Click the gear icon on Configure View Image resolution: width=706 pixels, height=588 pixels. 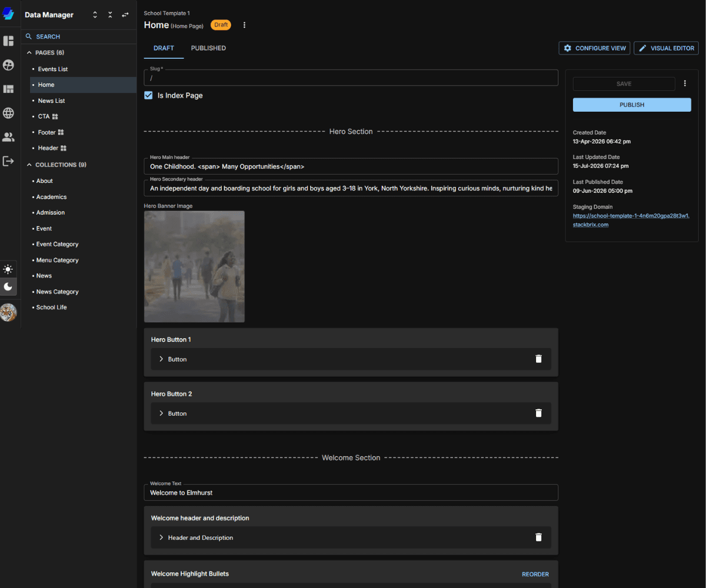click(568, 48)
